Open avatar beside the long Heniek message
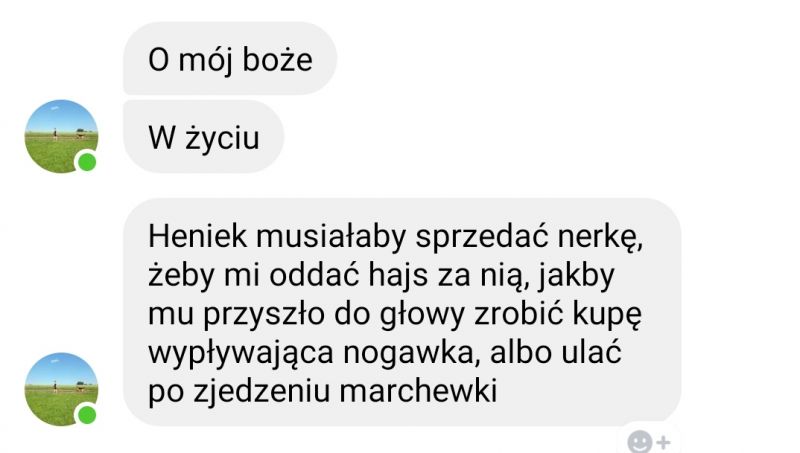Viewport: 800px width, 453px height. coord(61,389)
